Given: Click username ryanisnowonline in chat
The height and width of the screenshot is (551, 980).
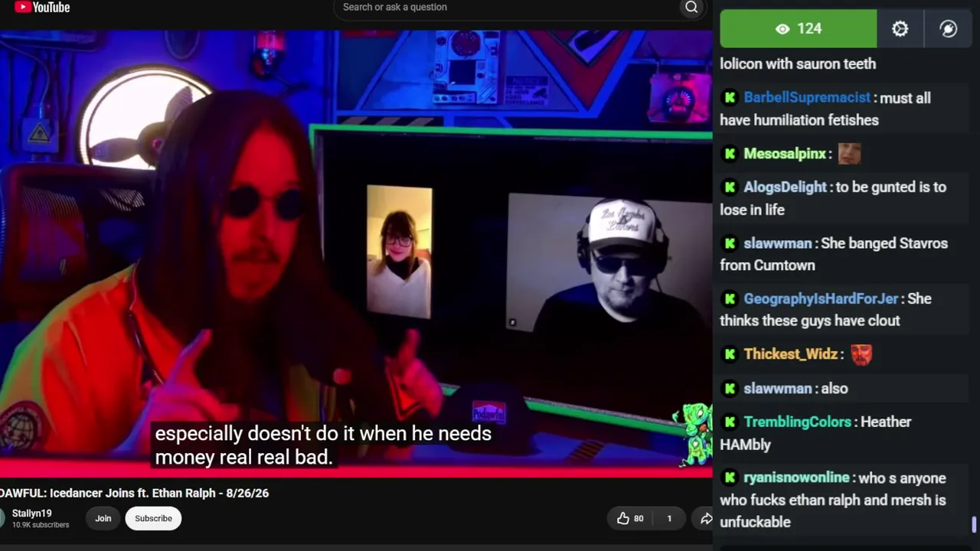Looking at the screenshot, I should pos(796,478).
